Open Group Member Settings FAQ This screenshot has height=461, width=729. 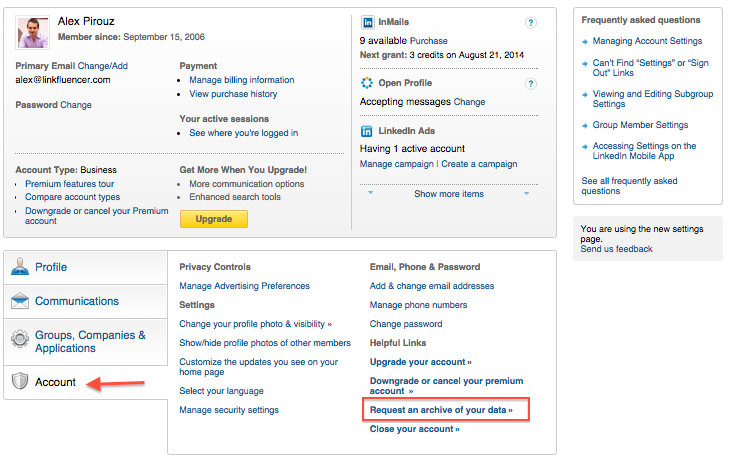pos(640,125)
